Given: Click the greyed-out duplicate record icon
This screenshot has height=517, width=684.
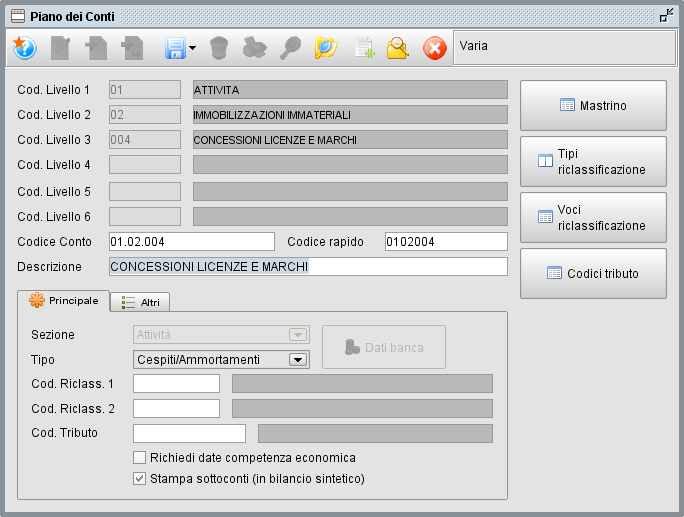Looking at the screenshot, I should (132, 48).
